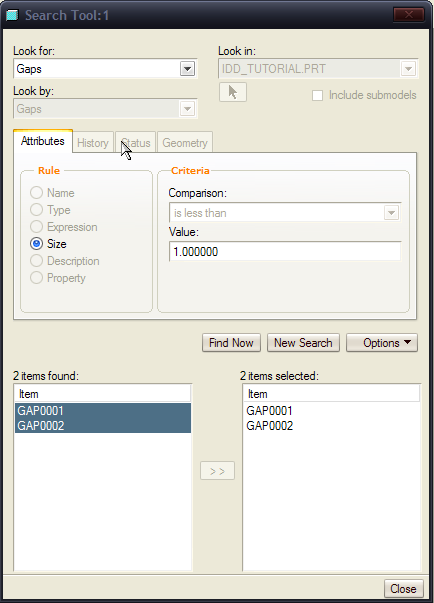The image size is (434, 603).
Task: Click the Search Tool window title icon
Action: [12, 15]
